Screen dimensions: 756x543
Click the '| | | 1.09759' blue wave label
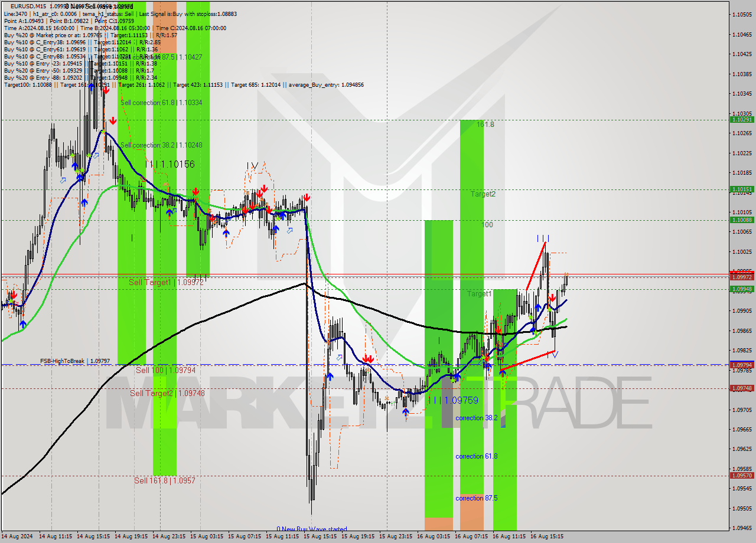(454, 400)
